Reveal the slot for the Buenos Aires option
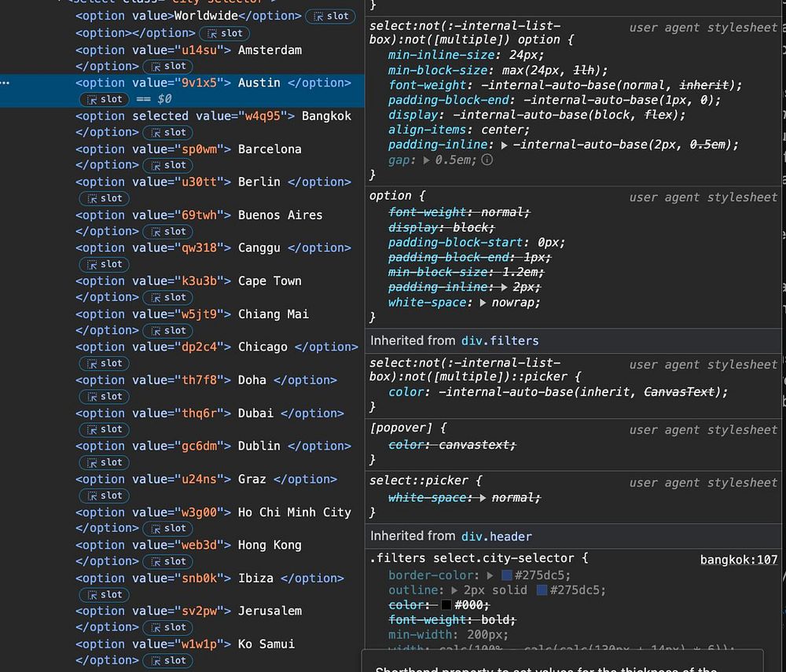Screen dimensions: 786x672 click(x=168, y=232)
